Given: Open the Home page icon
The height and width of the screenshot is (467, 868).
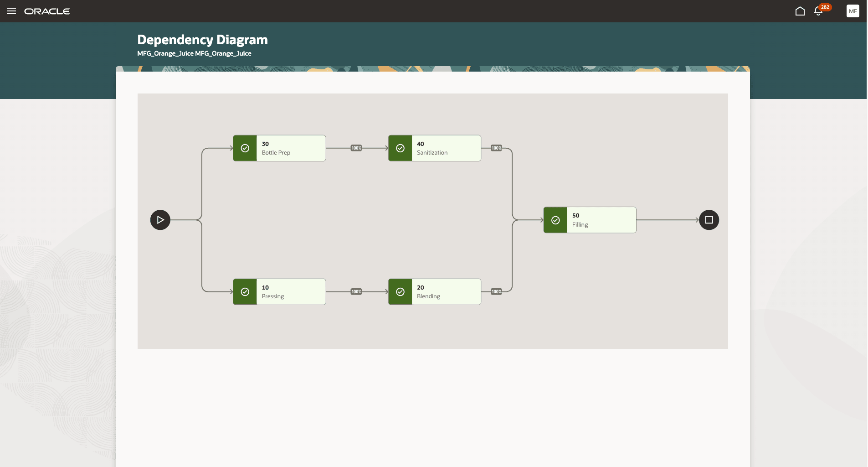Looking at the screenshot, I should (x=800, y=11).
